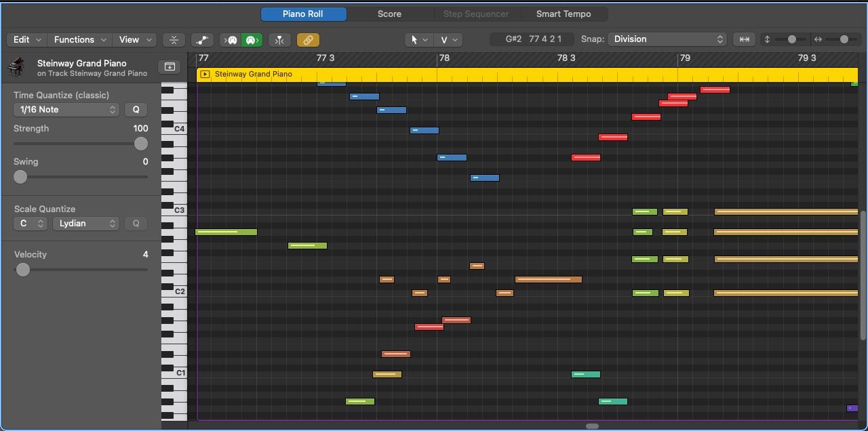
Task: Select the purple note at bottom right
Action: click(x=852, y=408)
